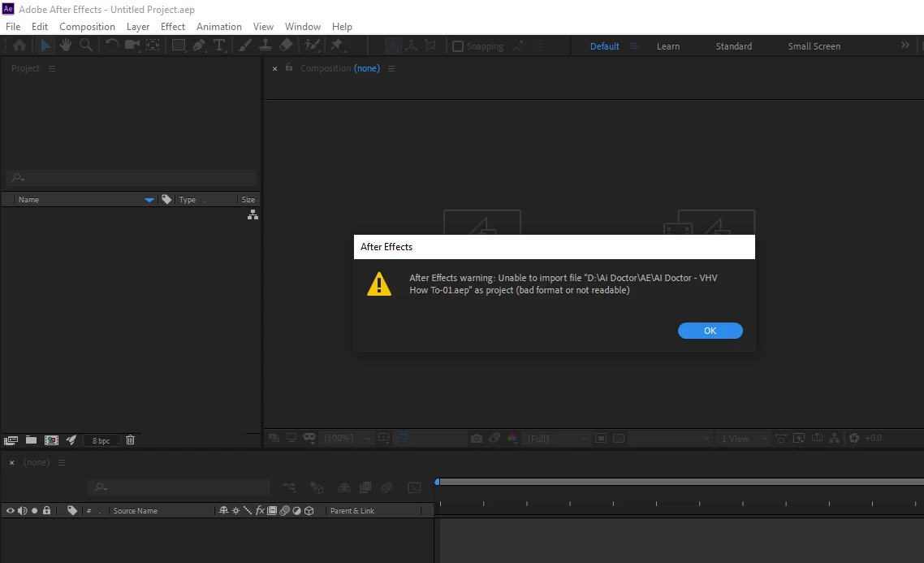Select the Selection arrow tool

(x=45, y=45)
